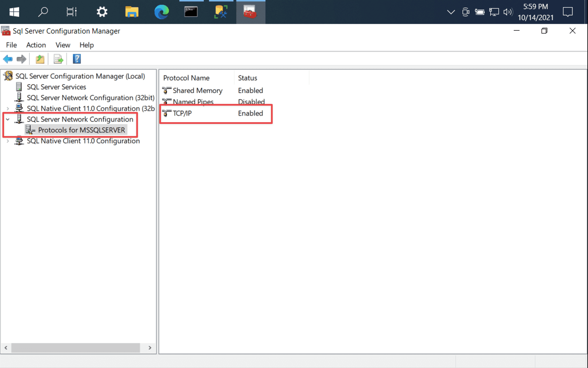Viewport: 588px width, 368px height.
Task: Click the Export List toolbar icon
Action: coord(58,59)
